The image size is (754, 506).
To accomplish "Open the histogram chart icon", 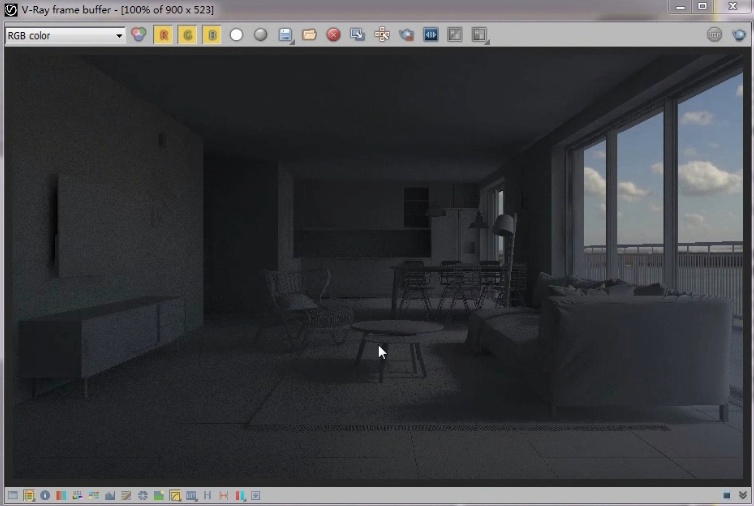I will click(110, 495).
